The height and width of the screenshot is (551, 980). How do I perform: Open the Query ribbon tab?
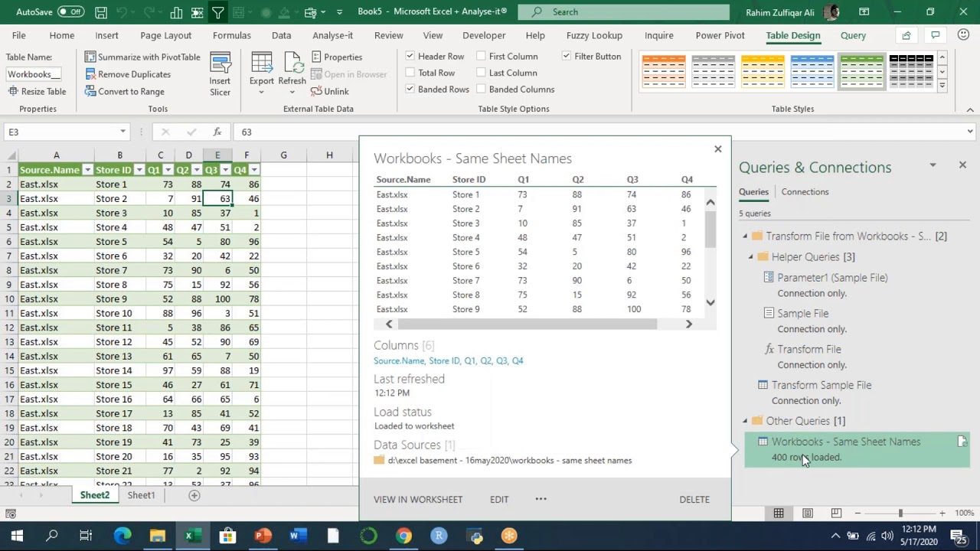[853, 35]
